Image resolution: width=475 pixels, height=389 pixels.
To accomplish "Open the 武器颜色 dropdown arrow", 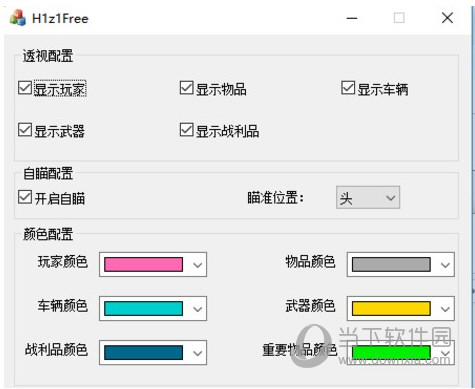I will pyautogui.click(x=445, y=309).
